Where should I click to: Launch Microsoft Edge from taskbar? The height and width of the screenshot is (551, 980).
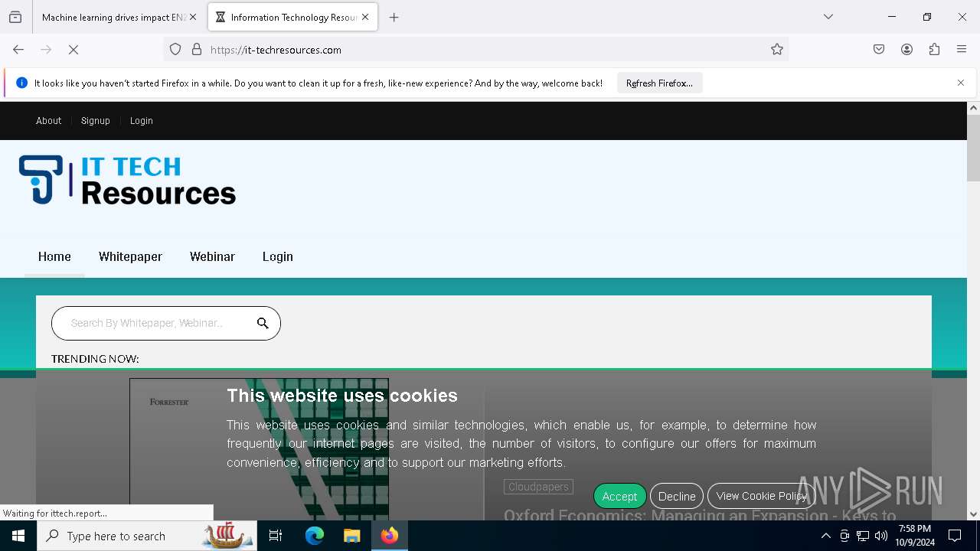[x=315, y=536]
